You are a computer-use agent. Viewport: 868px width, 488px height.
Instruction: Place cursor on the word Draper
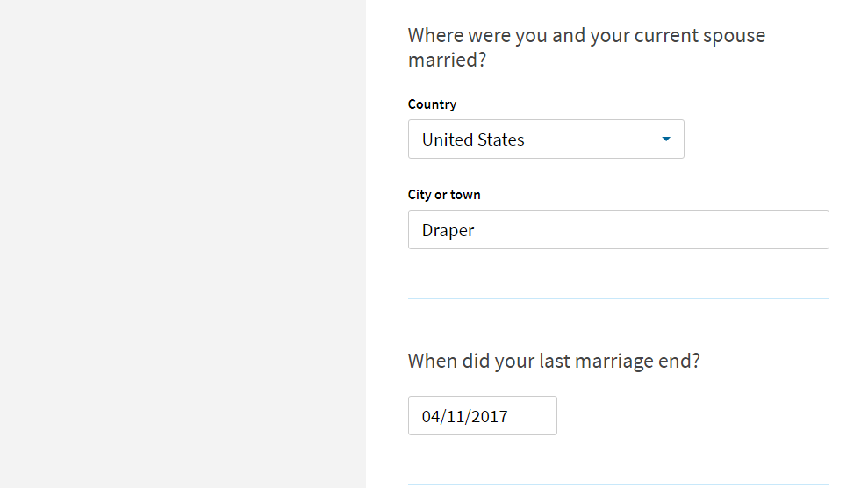point(448,230)
